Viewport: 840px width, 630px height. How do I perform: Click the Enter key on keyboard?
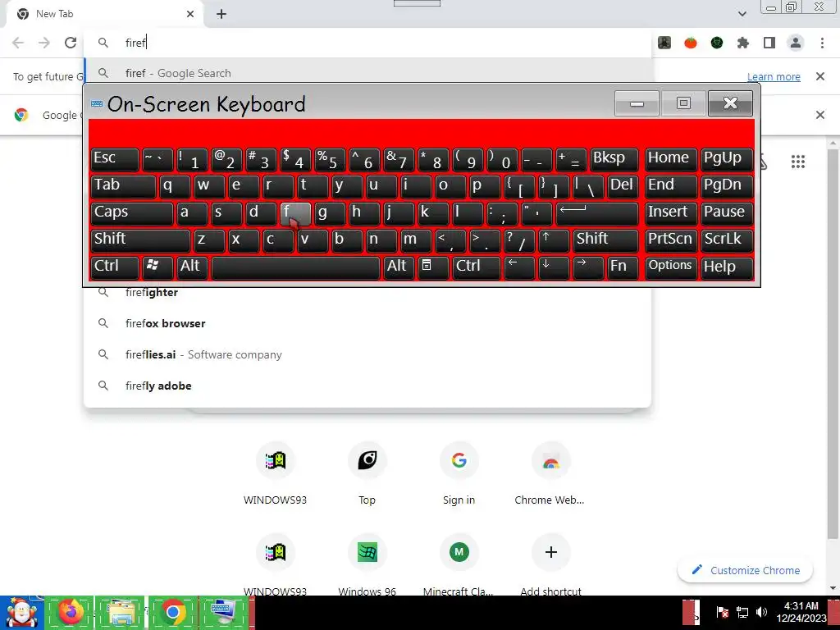(x=597, y=213)
